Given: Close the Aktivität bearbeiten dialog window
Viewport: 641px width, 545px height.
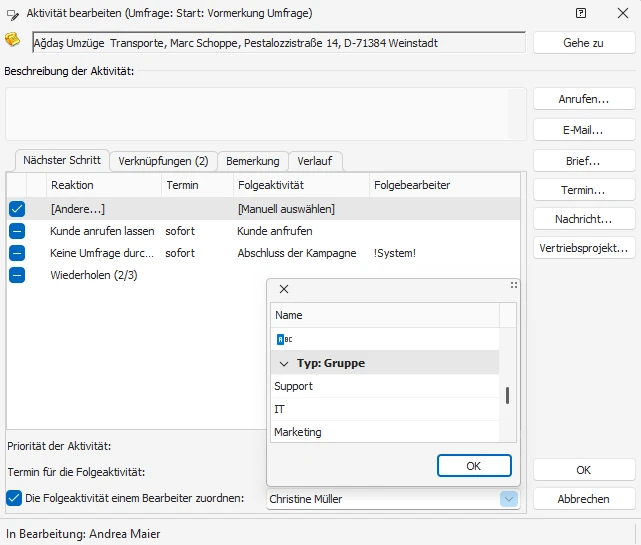Looking at the screenshot, I should [x=623, y=13].
